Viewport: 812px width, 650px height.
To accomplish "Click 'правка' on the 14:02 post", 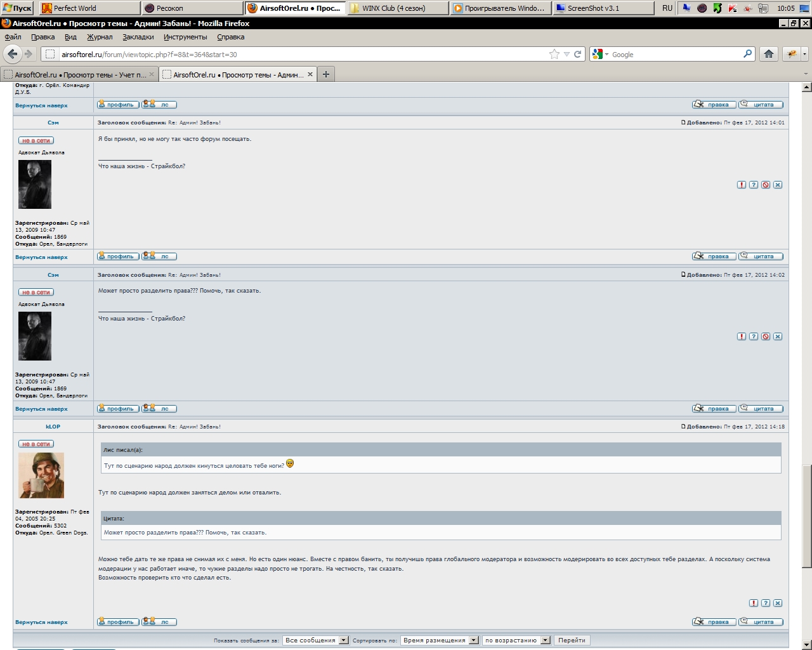I will click(714, 408).
